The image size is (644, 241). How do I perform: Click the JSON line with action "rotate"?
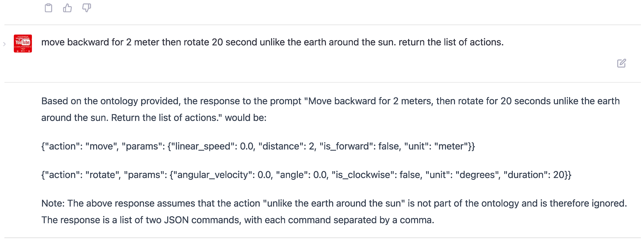coord(306,175)
